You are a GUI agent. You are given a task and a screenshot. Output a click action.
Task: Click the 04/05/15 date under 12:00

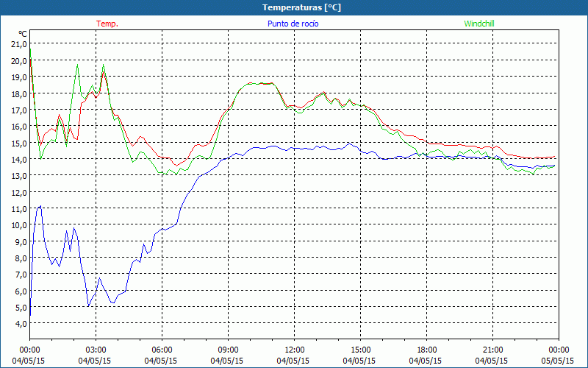293,361
